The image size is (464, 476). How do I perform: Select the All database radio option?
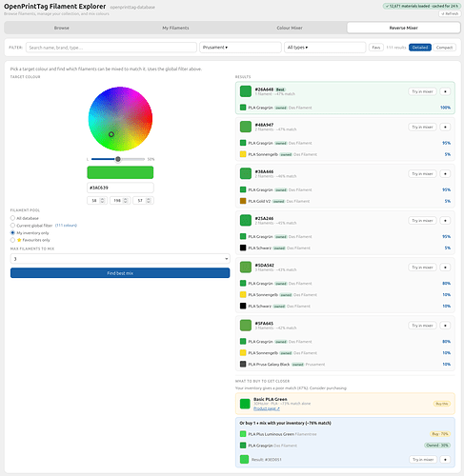(12, 218)
